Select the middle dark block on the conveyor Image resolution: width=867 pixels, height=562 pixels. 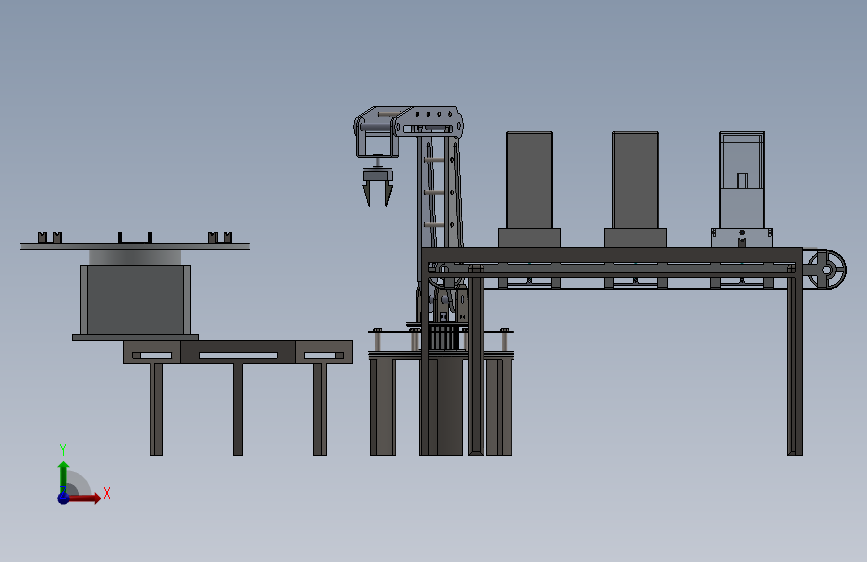635,180
